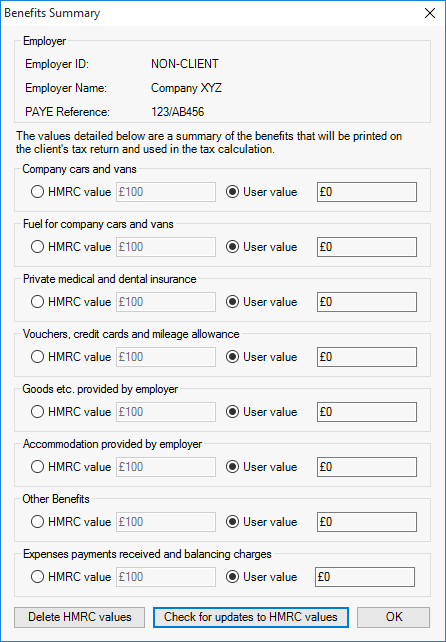446x642 pixels.
Task: Select User value for Expenses payments received
Action: (262, 577)
